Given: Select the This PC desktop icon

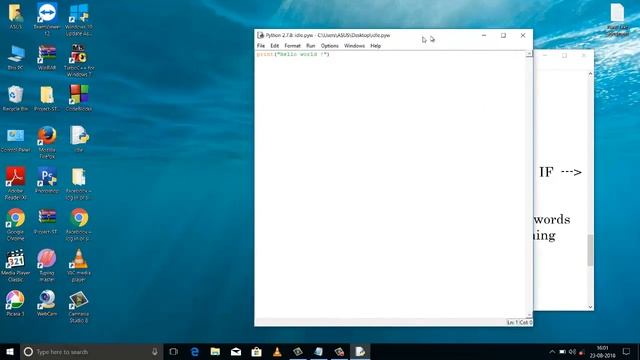Looking at the screenshot, I should 16,58.
